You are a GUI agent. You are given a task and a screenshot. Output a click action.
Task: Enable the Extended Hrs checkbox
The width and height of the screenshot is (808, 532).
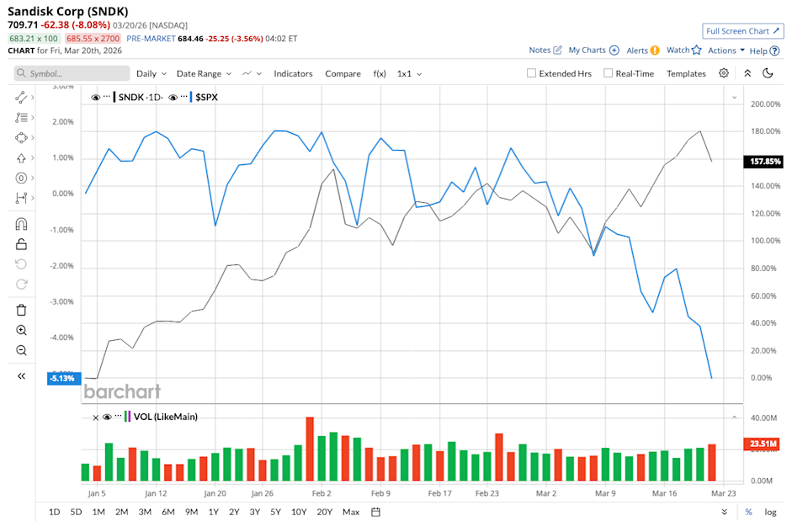click(531, 73)
